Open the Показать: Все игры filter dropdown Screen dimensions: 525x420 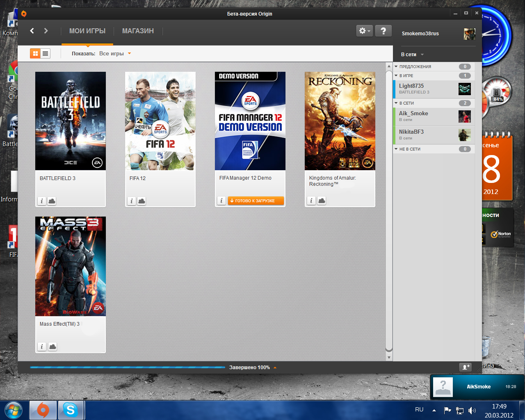tap(101, 54)
